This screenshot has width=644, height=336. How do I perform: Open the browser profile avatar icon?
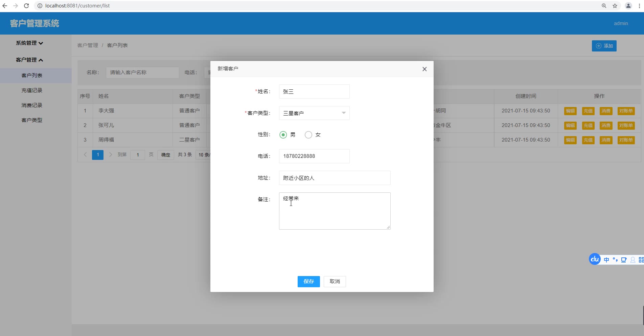[628, 6]
